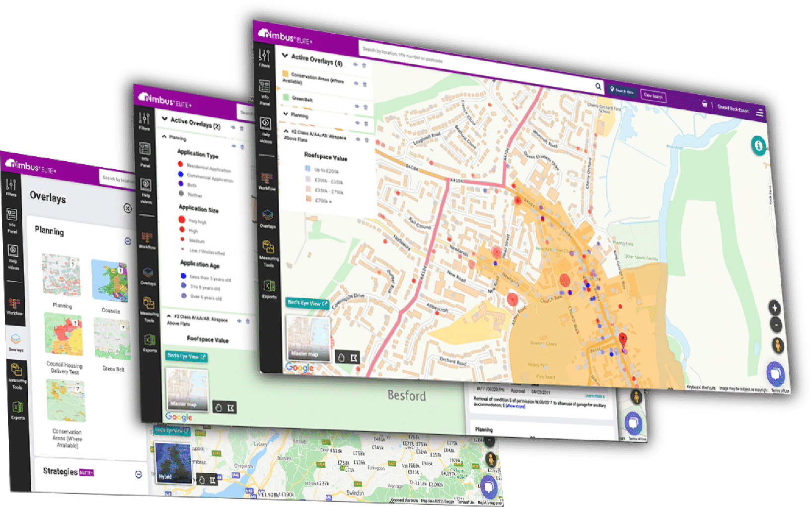
Task: Open Measuring Tools in the left Overlays window sidebar
Action: pyautogui.click(x=16, y=375)
